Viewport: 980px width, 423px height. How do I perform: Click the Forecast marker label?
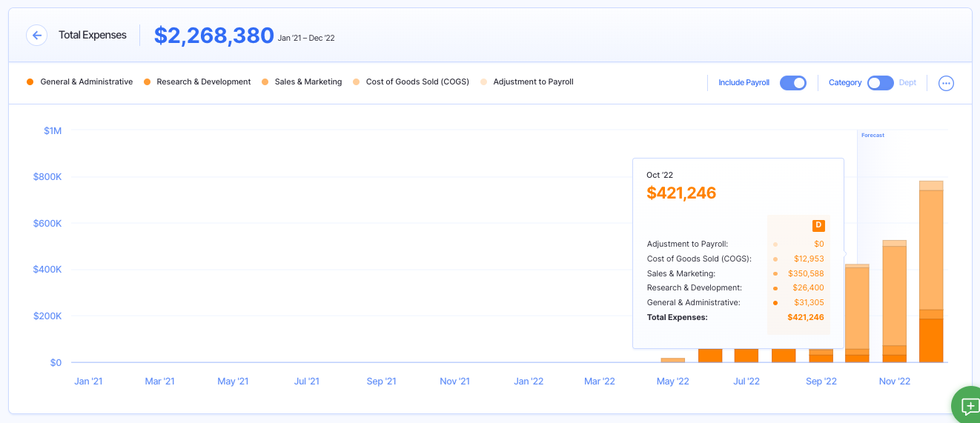(x=873, y=136)
